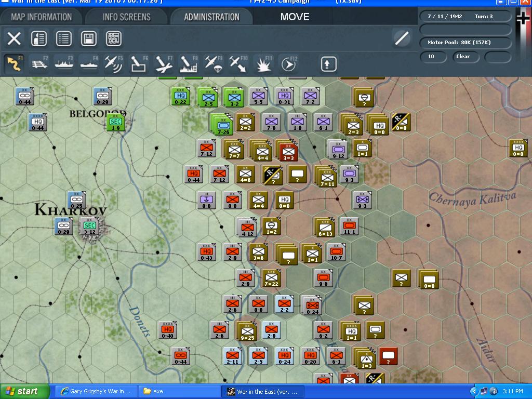
Task: Click the War in the East taskbar item
Action: [x=262, y=391]
